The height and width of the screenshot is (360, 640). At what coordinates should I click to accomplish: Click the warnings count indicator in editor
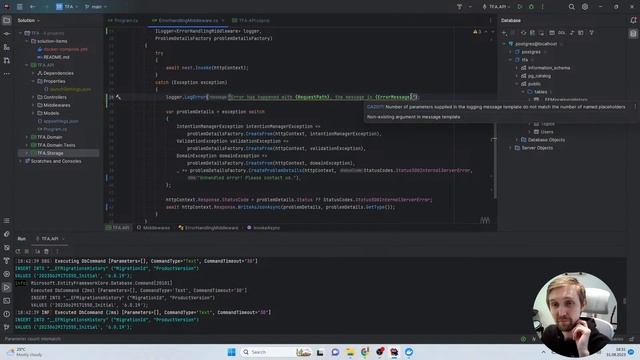[478, 31]
